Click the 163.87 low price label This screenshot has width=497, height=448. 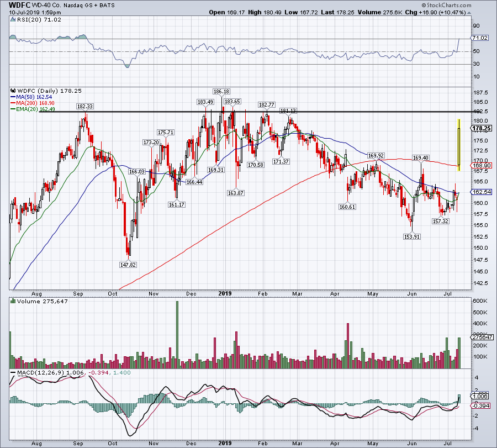click(x=235, y=193)
